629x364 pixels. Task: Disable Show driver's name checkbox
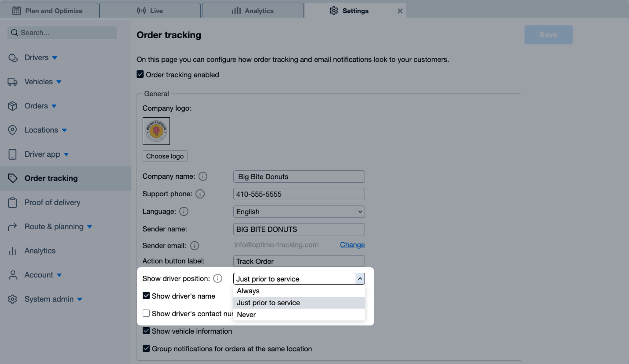pos(146,296)
